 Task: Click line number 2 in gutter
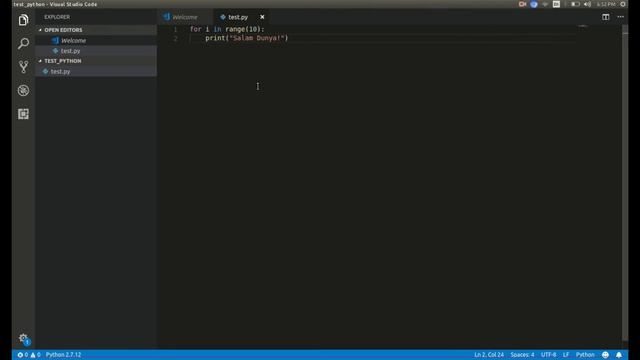coord(176,38)
